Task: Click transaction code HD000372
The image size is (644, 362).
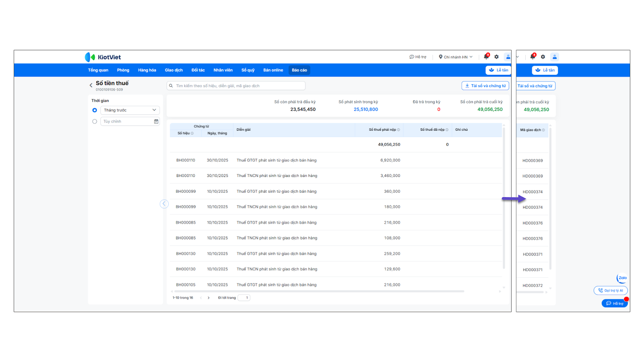Action: click(533, 286)
